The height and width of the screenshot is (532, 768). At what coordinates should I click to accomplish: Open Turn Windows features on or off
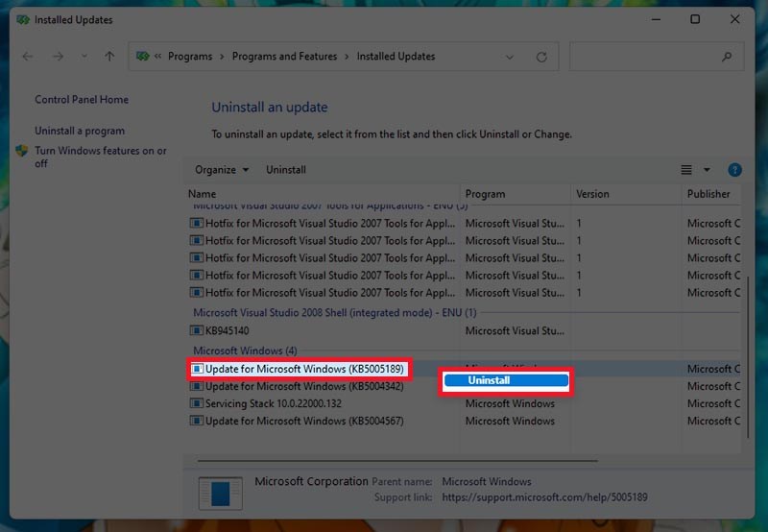pyautogui.click(x=101, y=157)
